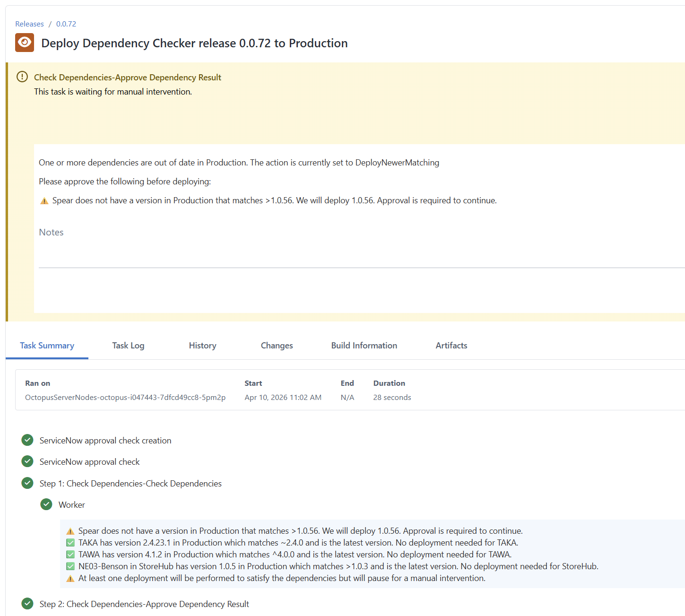
Task: Switch to the Task Log tab
Action: click(128, 346)
